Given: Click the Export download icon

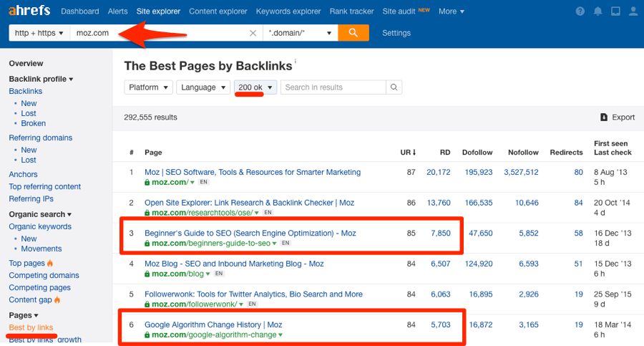Looking at the screenshot, I should coord(604,117).
